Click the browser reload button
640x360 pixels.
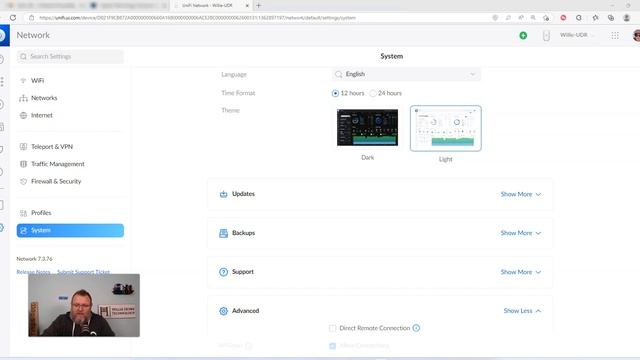[13, 18]
